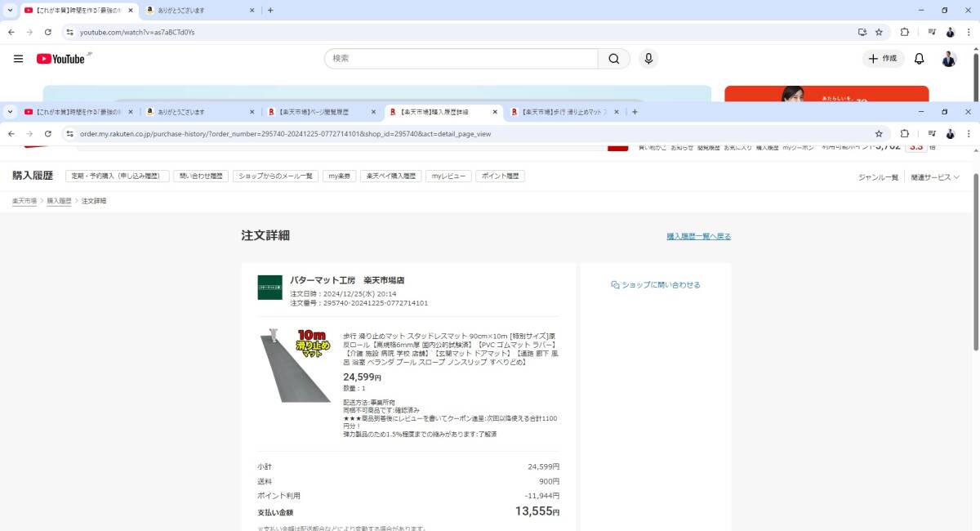The width and height of the screenshot is (980, 531).
Task: Open YouTube account avatar menu
Action: click(x=949, y=59)
